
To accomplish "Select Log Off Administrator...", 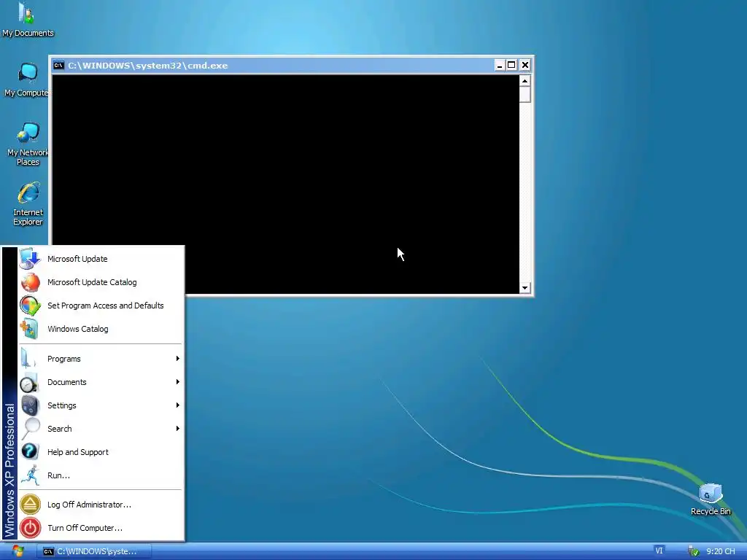I will 101,505.
